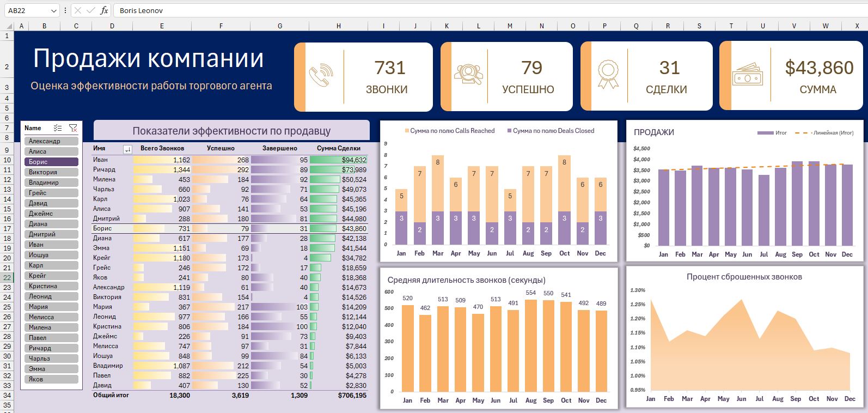Image resolution: width=868 pixels, height=413 pixels.
Task: Click the Показатели эффективности по продавцу banner
Action: click(231, 131)
